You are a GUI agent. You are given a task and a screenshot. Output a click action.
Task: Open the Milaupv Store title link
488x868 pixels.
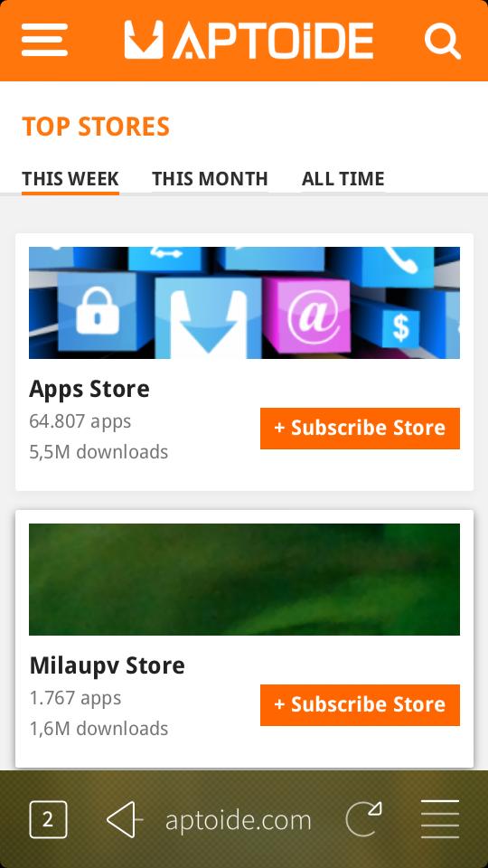click(x=107, y=665)
